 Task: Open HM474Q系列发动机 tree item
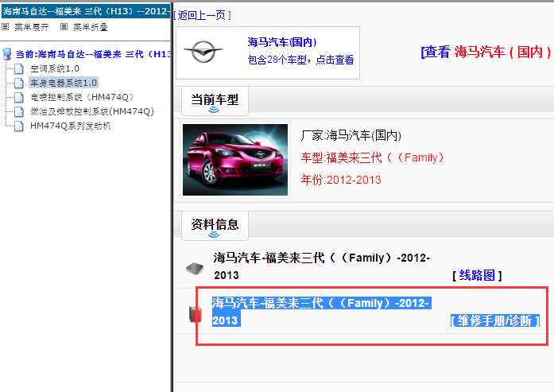(x=70, y=126)
